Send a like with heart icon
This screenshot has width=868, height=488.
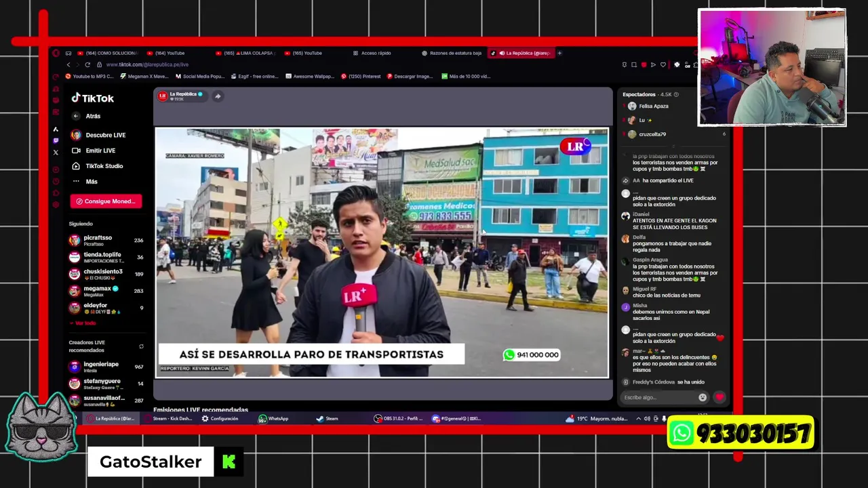(719, 398)
